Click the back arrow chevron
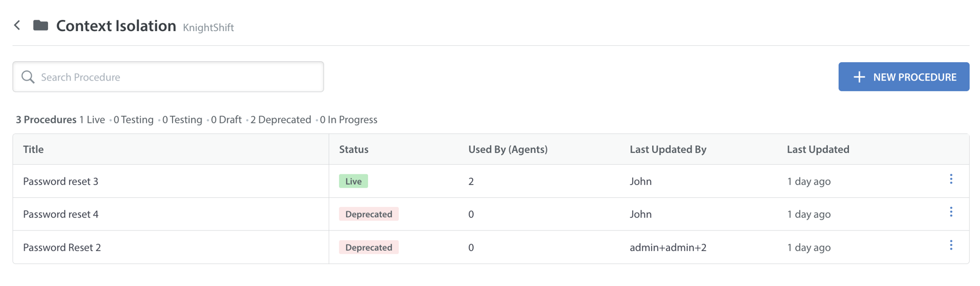Viewport: 980px width, 286px height. 17,25
